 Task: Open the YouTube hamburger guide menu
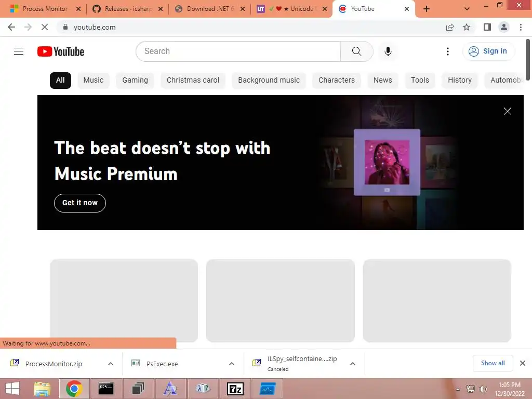click(x=19, y=51)
